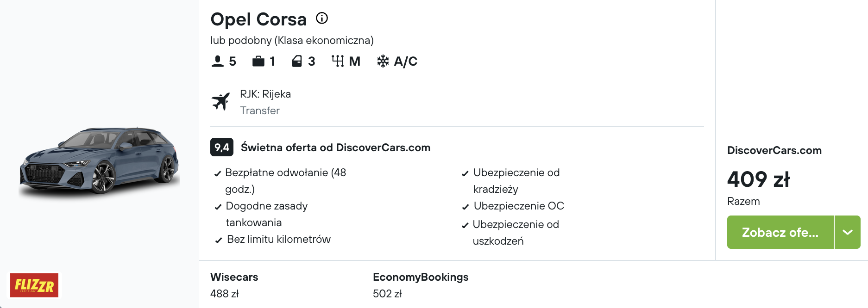Image resolution: width=868 pixels, height=308 pixels.
Task: Click the passenger seats icon
Action: tap(218, 61)
